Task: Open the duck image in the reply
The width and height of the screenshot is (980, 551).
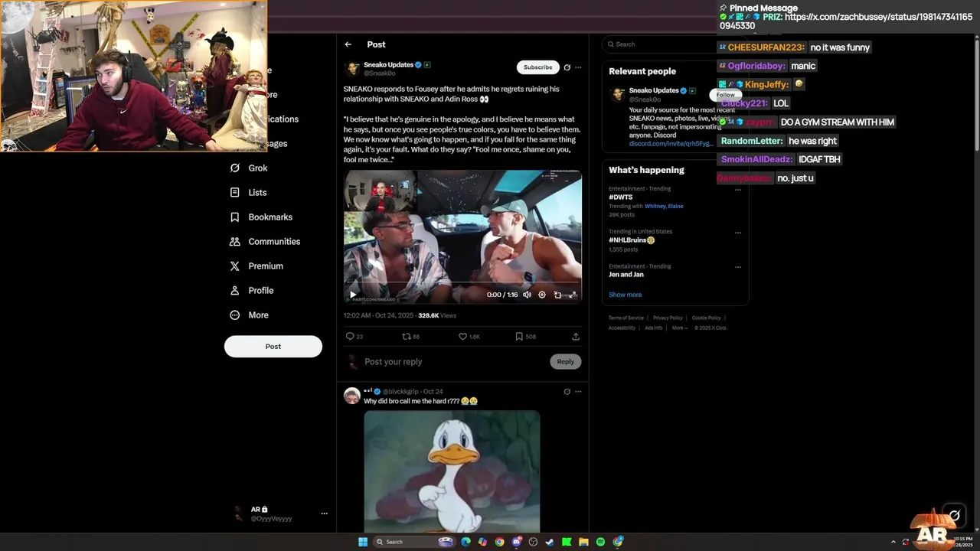Action: (452, 471)
